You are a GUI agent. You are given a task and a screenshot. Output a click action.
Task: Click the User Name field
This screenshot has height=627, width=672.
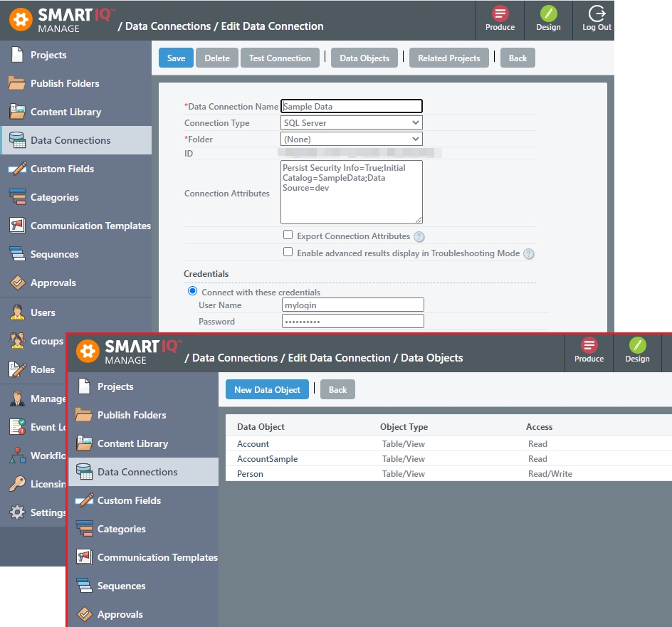click(x=352, y=305)
